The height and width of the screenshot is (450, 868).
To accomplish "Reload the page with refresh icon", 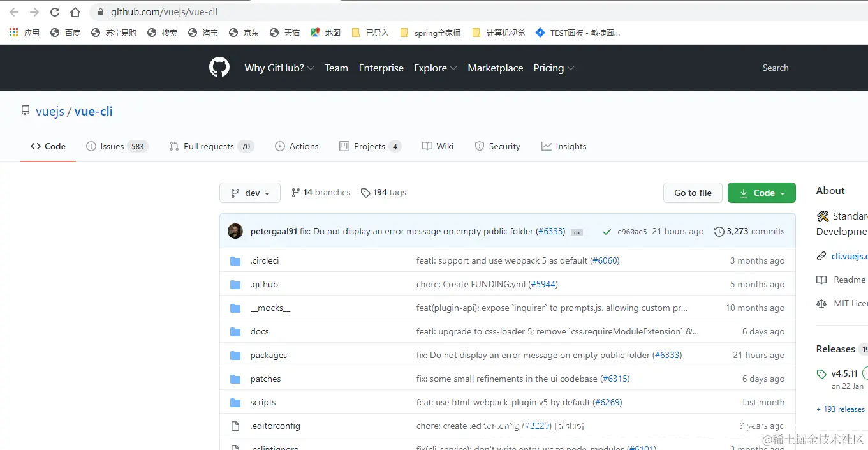I will pyautogui.click(x=55, y=12).
